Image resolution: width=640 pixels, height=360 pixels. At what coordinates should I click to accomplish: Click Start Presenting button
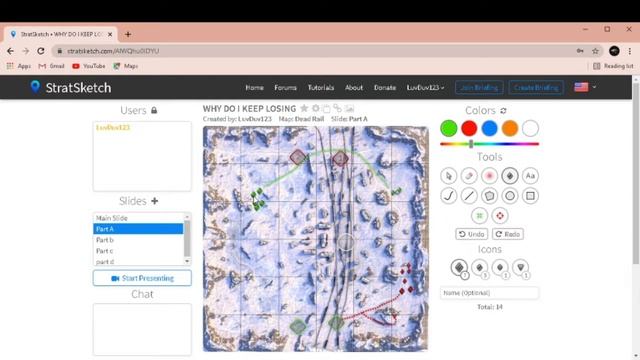142,278
